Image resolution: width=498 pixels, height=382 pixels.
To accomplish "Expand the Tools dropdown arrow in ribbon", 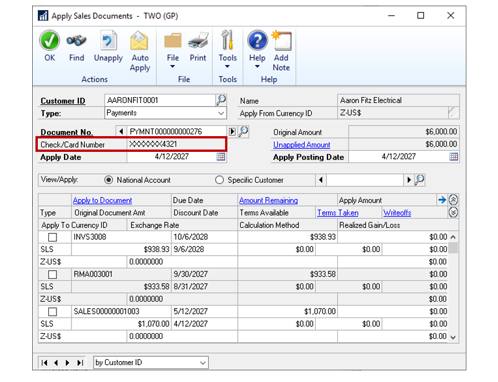I will 227,67.
